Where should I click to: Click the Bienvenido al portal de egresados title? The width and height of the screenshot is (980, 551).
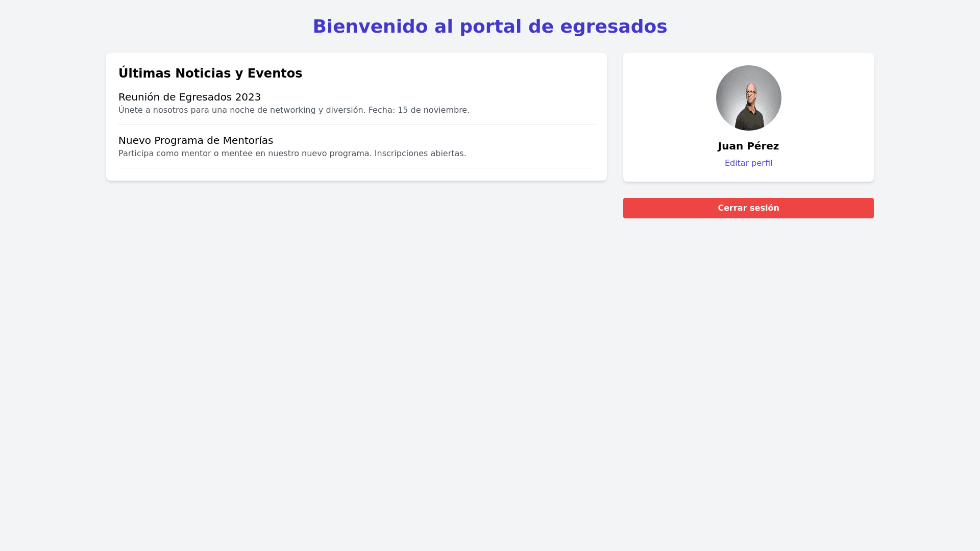click(489, 27)
